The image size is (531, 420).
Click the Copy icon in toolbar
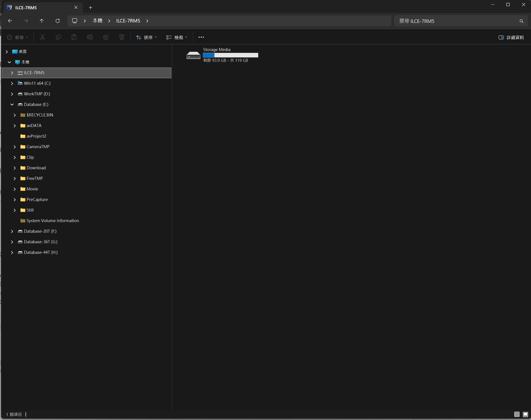(58, 37)
